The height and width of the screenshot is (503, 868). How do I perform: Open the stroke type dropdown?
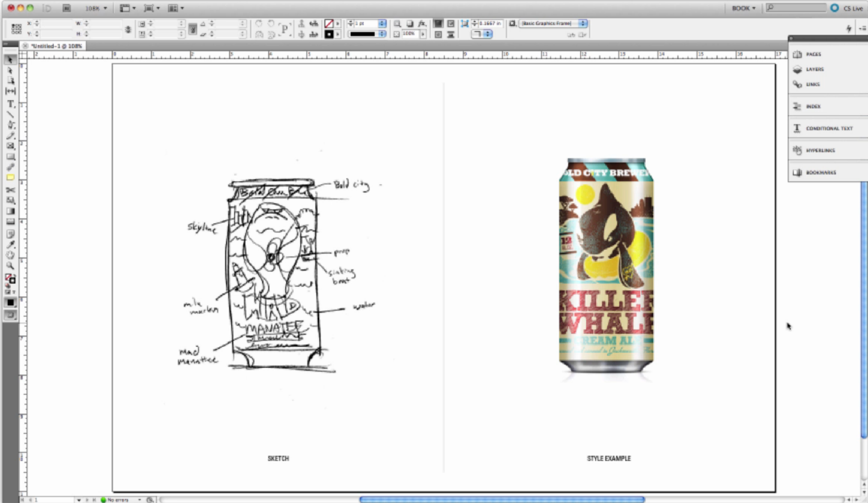(382, 34)
